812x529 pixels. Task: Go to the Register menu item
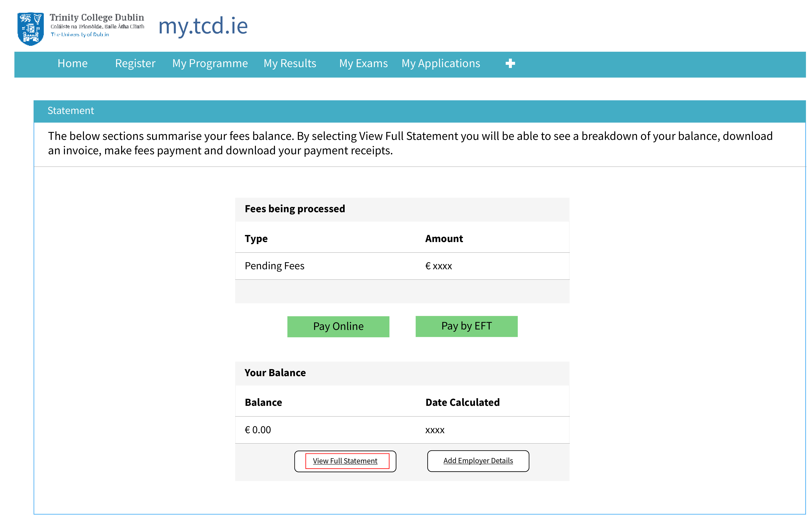point(135,64)
